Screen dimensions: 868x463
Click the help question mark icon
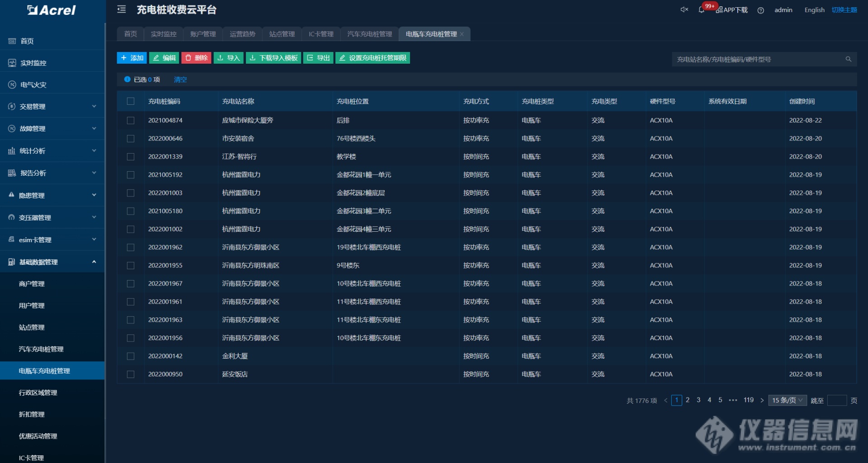761,10
